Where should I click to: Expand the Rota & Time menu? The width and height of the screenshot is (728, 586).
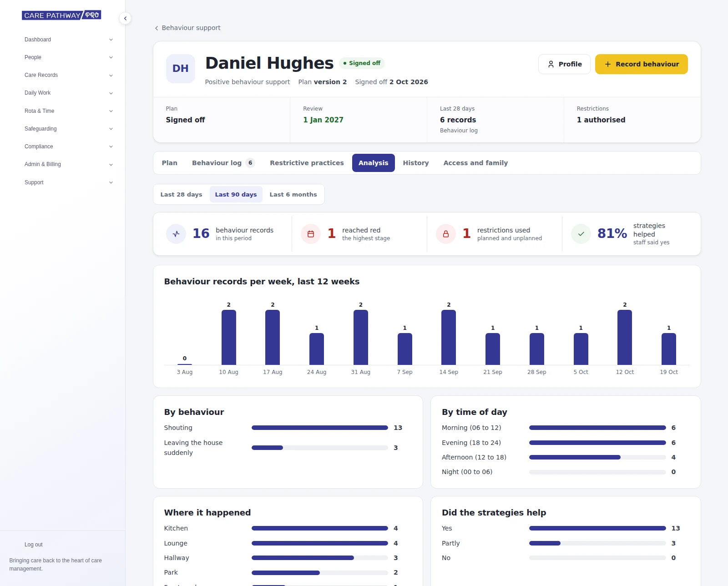[69, 111]
